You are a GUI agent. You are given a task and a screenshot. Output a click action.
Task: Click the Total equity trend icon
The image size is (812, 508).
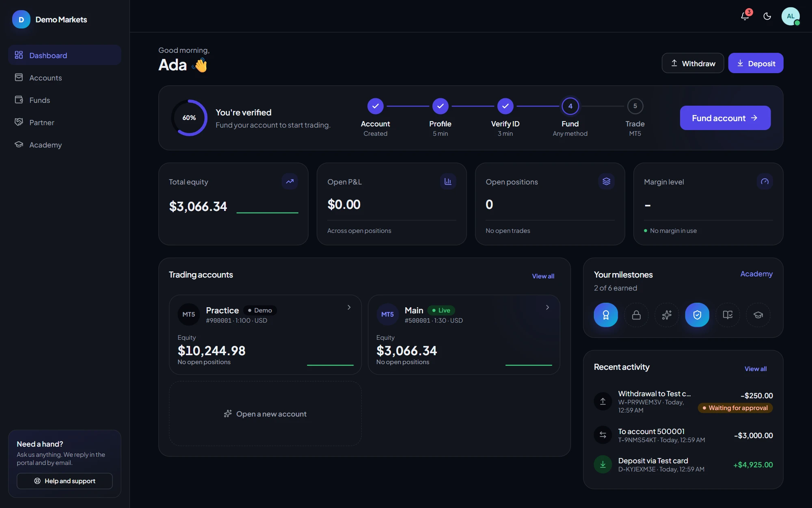click(x=290, y=181)
